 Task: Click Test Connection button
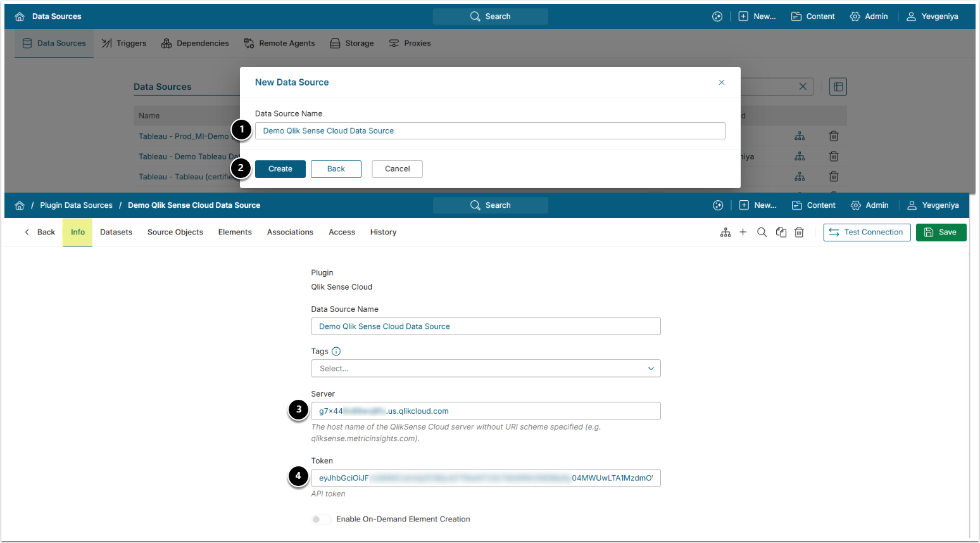point(867,233)
